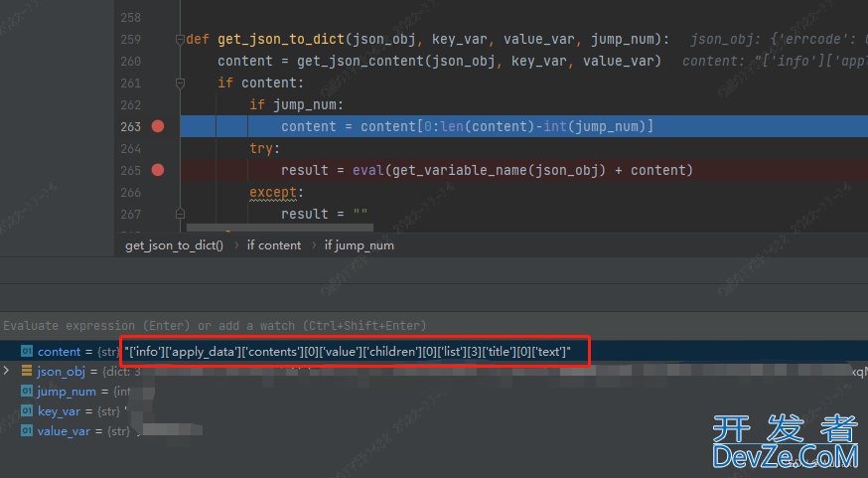Click the fold end marker at line 267
The width and height of the screenshot is (868, 478).
coord(180,214)
